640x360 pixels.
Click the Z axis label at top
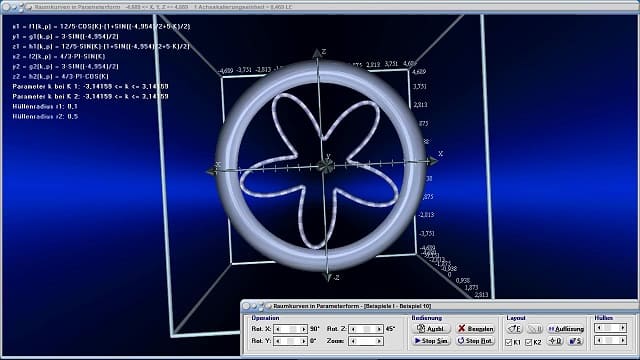[324, 52]
